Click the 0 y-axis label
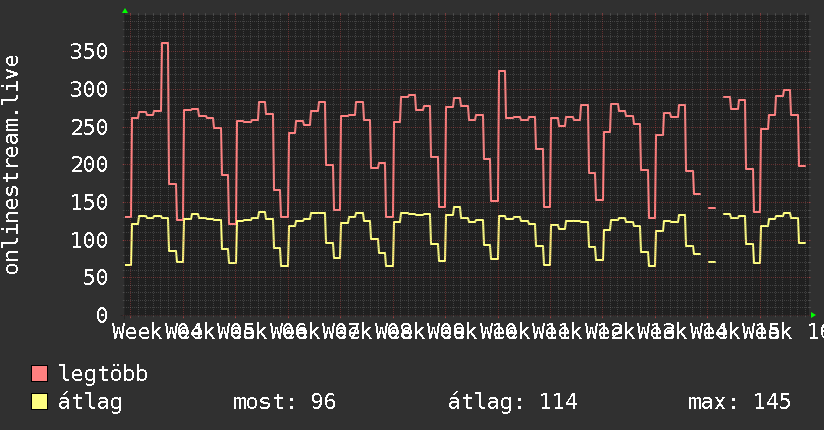Screen dimensions: 824x430 click(x=102, y=315)
